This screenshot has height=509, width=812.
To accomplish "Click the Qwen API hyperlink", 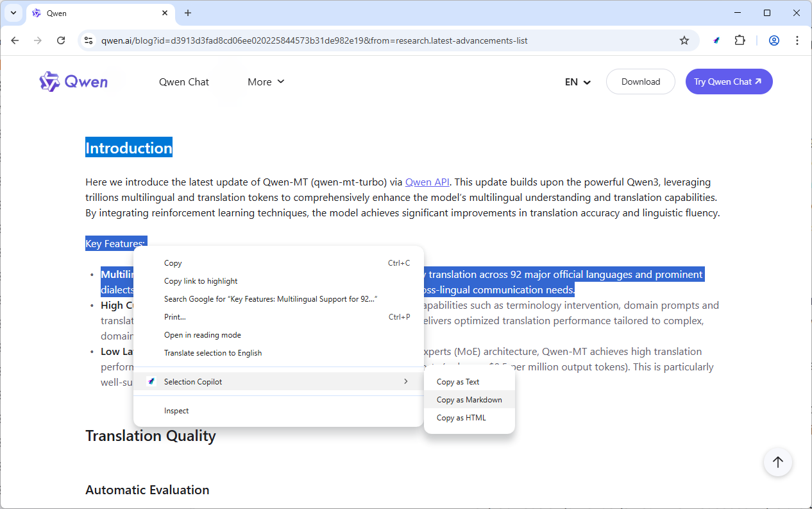I will click(427, 182).
